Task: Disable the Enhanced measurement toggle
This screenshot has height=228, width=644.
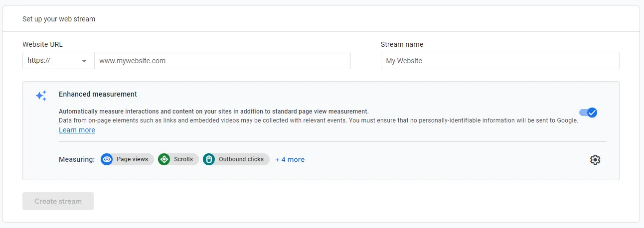Action: [588, 113]
